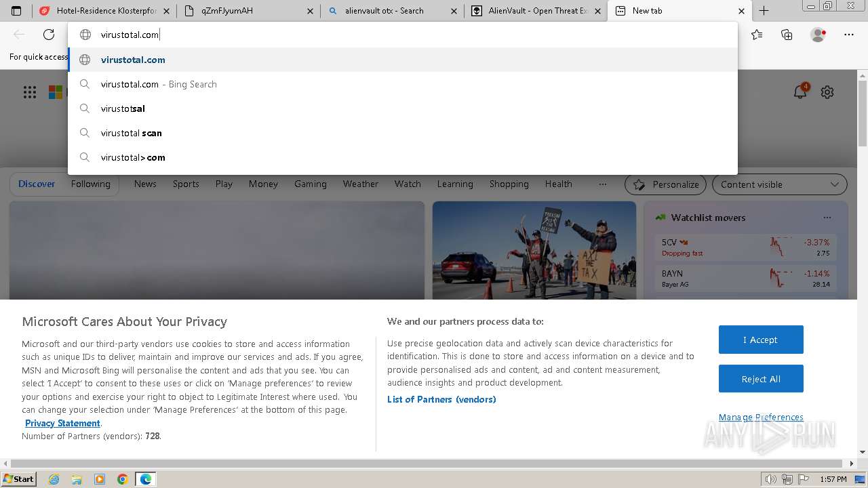
Task: Expand more categories with the ellipsis
Action: pos(603,184)
